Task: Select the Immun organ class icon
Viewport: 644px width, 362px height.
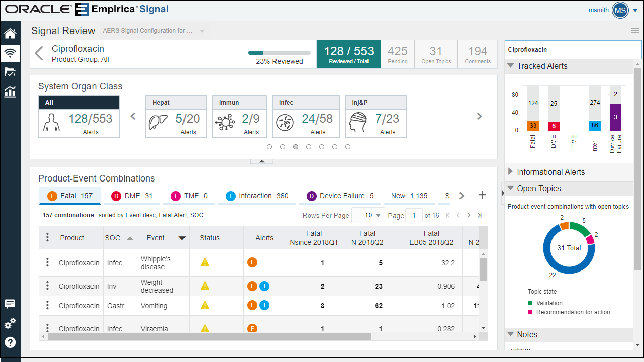Action: coord(225,123)
